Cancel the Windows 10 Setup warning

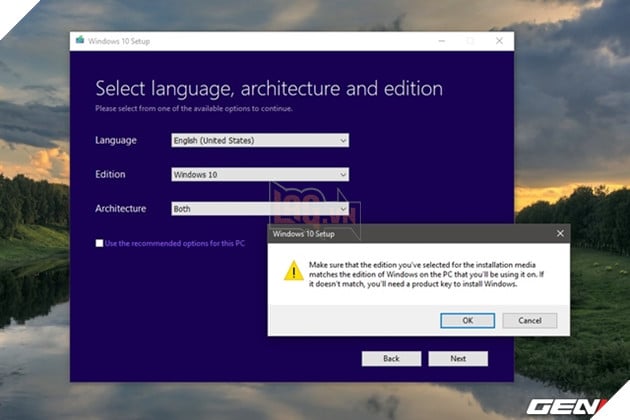[530, 320]
